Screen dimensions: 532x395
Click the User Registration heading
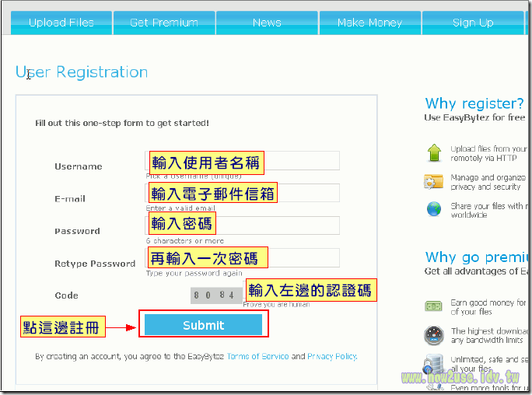click(82, 72)
